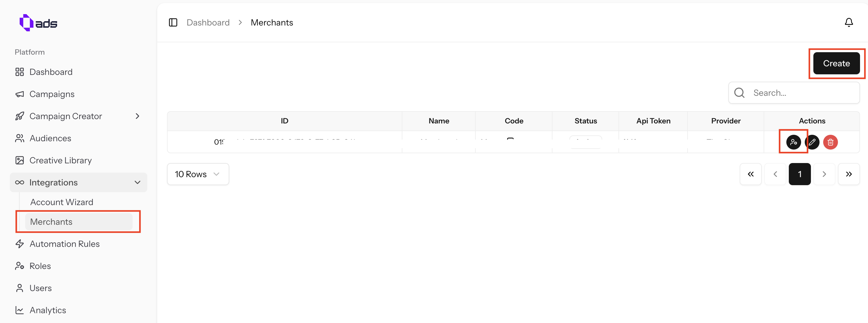
Task: Open the notification bell
Action: (849, 22)
